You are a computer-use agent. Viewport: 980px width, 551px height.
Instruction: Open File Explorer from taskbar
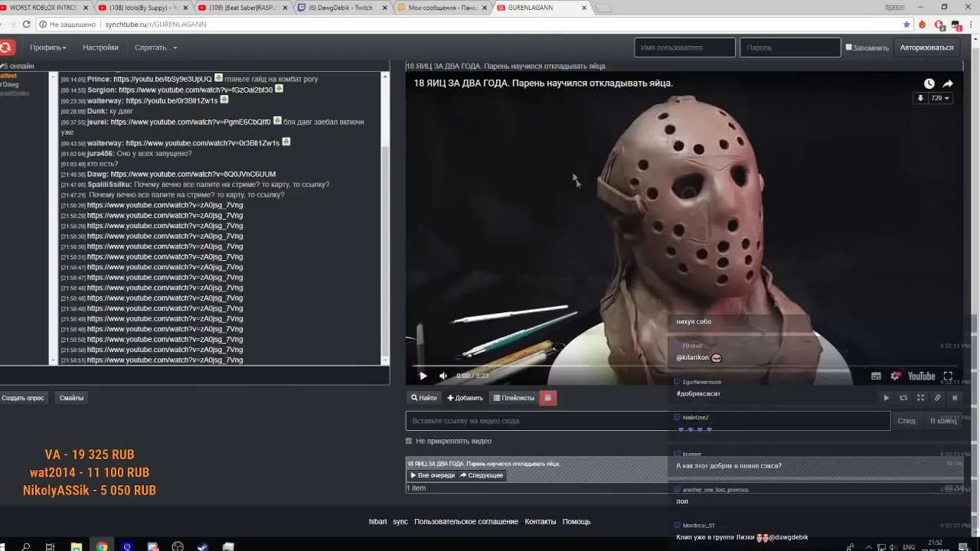pos(76,547)
